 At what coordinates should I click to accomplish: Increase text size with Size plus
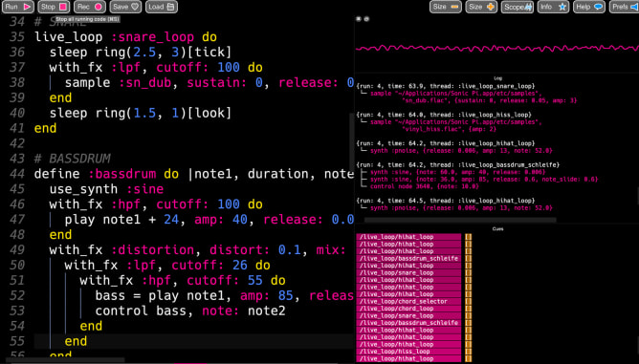coord(481,7)
